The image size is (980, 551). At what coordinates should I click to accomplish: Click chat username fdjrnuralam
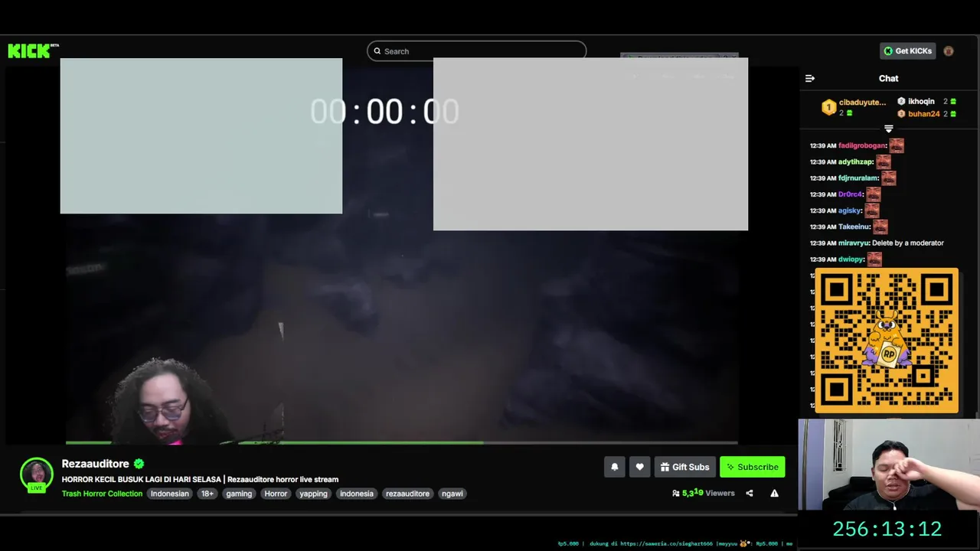pos(858,178)
